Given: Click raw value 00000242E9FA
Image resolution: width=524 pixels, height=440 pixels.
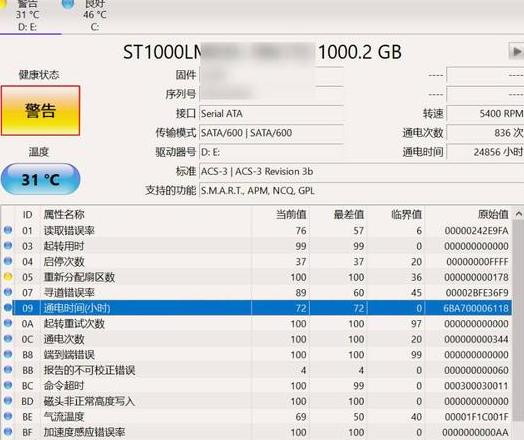Looking at the screenshot, I should (477, 231).
